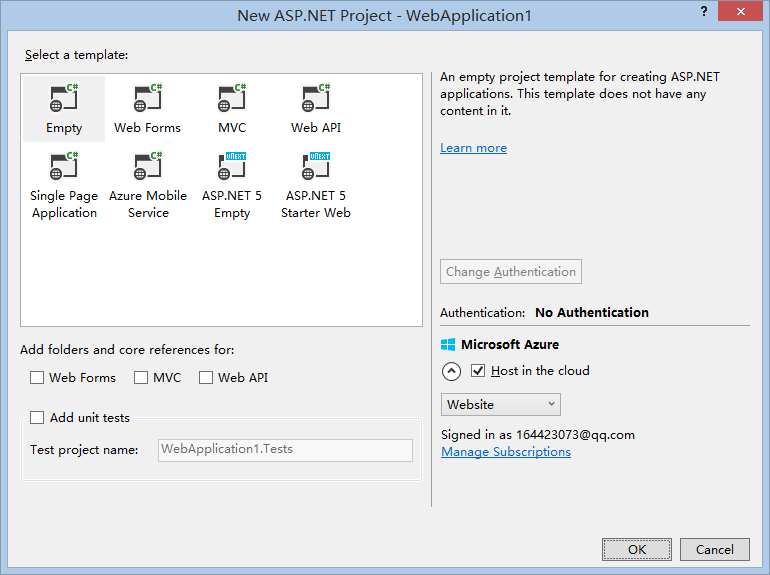The image size is (770, 575).
Task: Enable MVC folders and references checkbox
Action: [141, 378]
